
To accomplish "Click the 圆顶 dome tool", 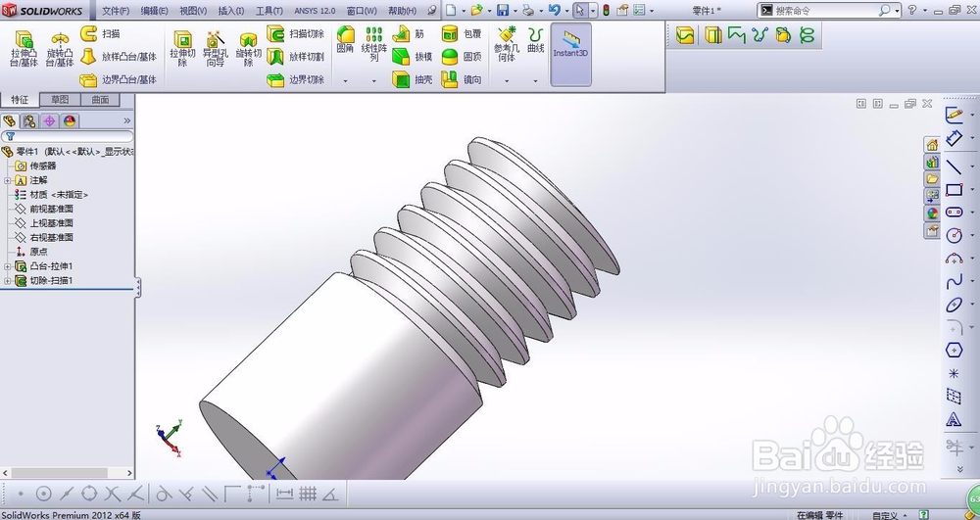I will [462, 57].
